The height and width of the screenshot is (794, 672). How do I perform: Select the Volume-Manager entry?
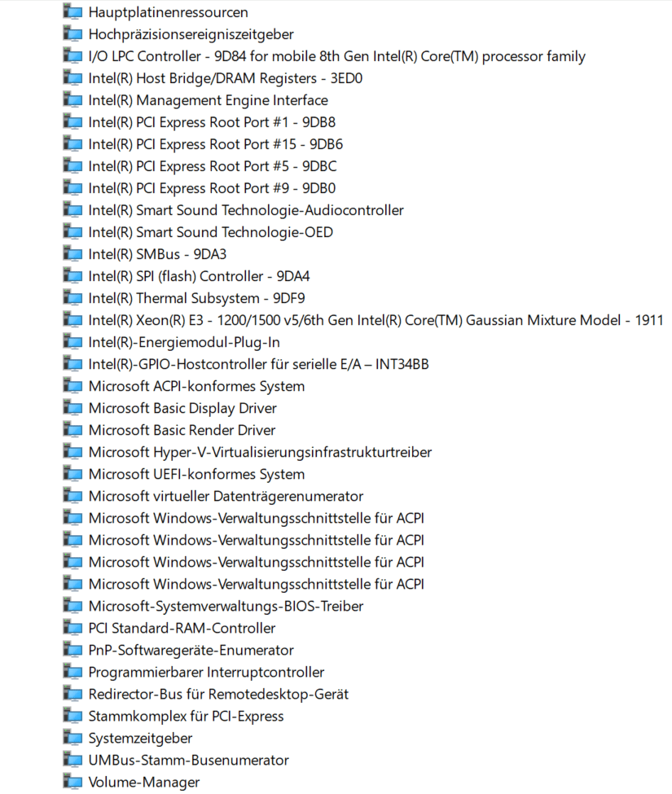pyautogui.click(x=144, y=783)
